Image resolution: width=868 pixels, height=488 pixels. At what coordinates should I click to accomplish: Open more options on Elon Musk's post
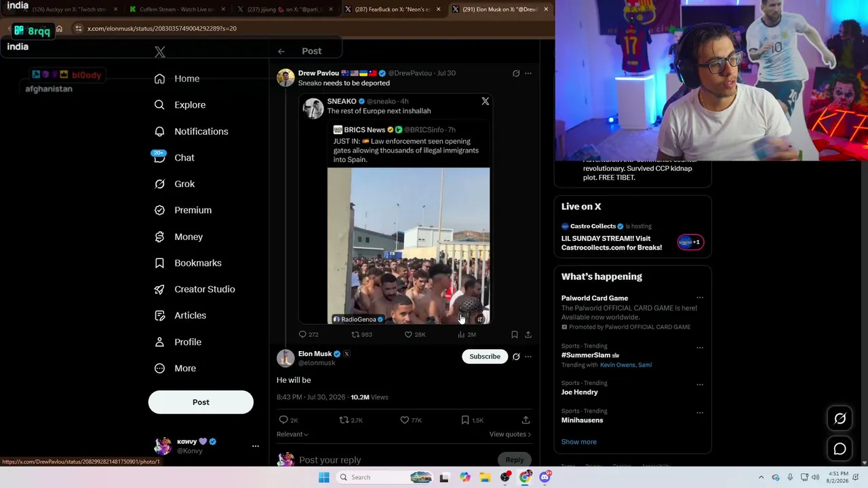coord(528,357)
